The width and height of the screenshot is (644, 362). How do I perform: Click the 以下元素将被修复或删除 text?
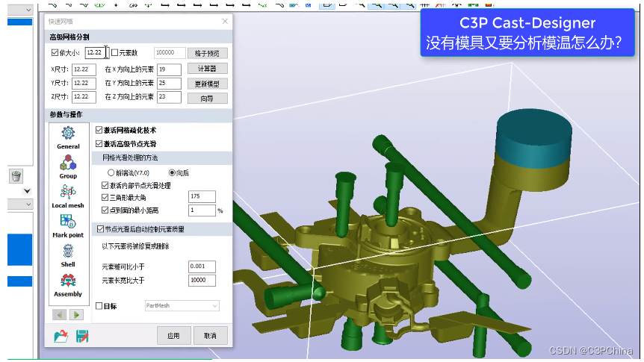(135, 246)
